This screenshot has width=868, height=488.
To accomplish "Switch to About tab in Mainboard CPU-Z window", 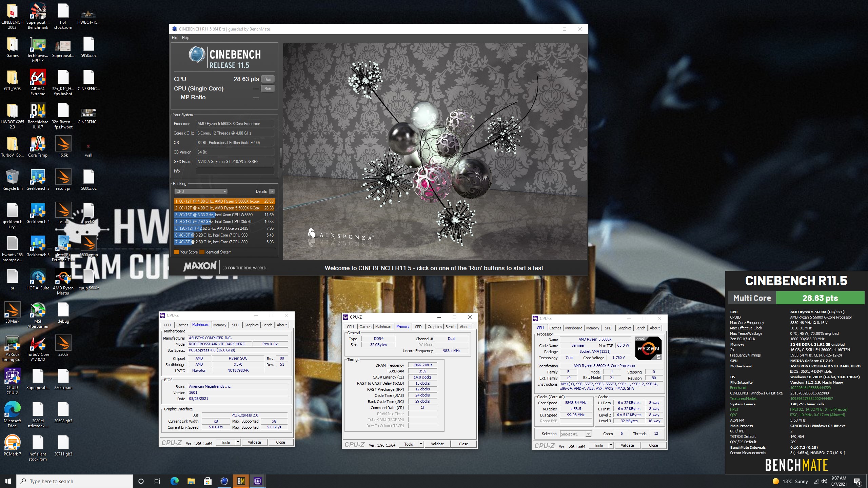I will tap(282, 325).
